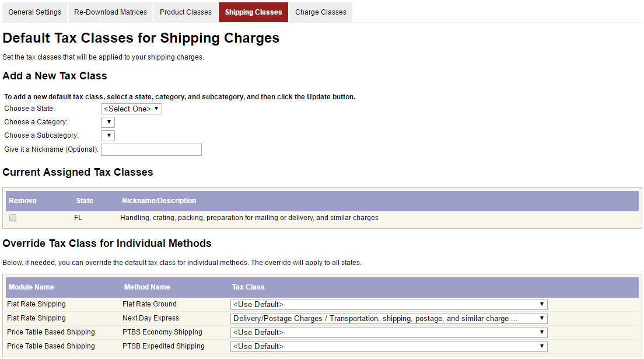Check the Remove checkbox for FL
The image size is (644, 359).
click(13, 218)
